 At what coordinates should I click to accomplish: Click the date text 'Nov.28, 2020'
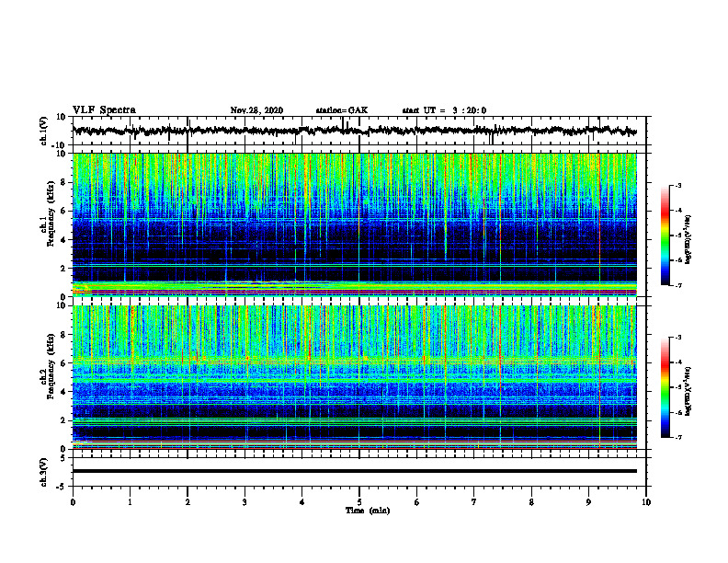(256, 110)
